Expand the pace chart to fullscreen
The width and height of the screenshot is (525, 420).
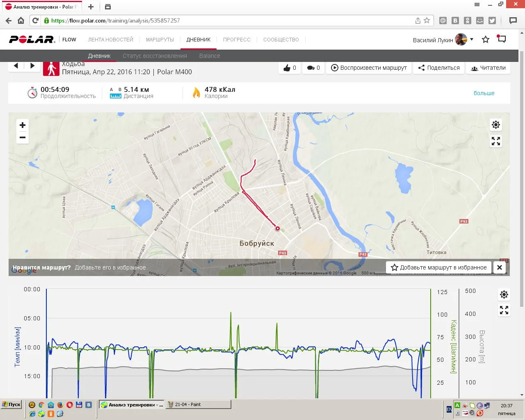[x=504, y=310]
